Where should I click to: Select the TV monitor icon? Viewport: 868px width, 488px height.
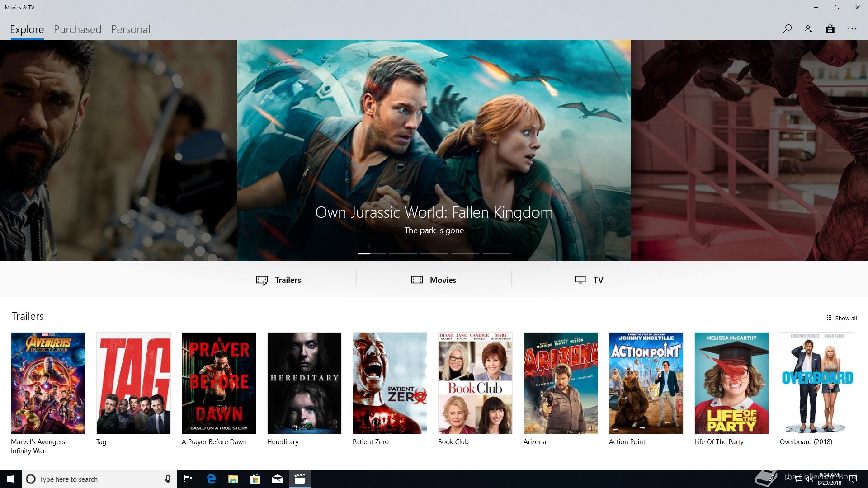click(580, 280)
